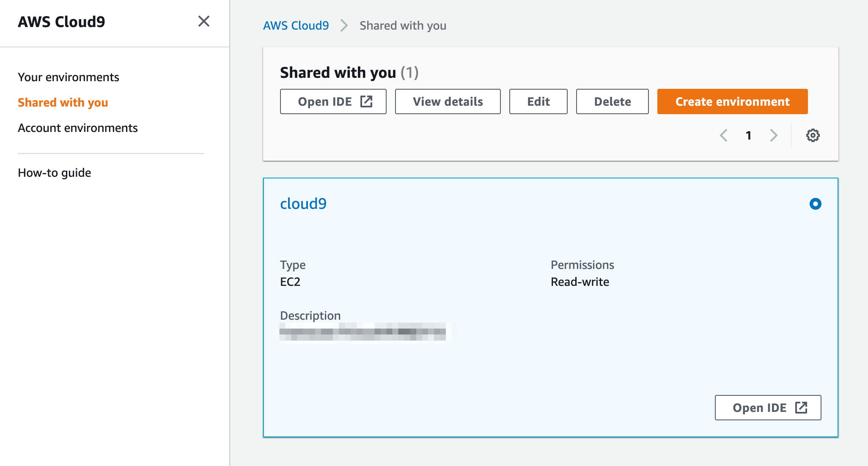
Task: Select the cloud9 environment radio button
Action: 815,204
